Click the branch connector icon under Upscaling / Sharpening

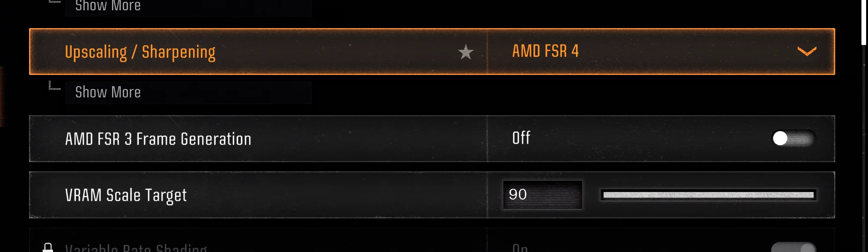(x=55, y=86)
